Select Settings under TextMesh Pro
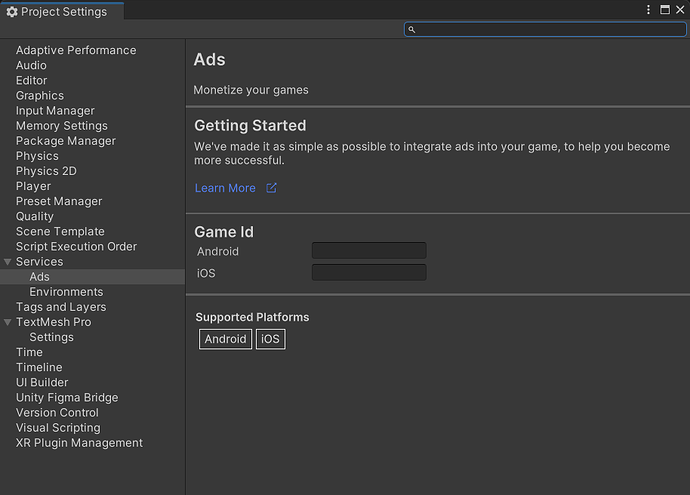Image resolution: width=690 pixels, height=495 pixels. point(51,337)
